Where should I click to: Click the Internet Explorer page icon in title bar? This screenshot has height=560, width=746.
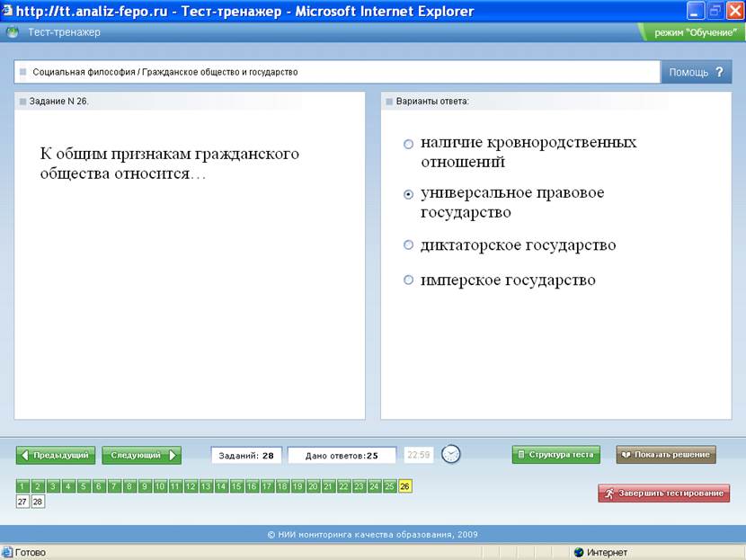pos(6,10)
